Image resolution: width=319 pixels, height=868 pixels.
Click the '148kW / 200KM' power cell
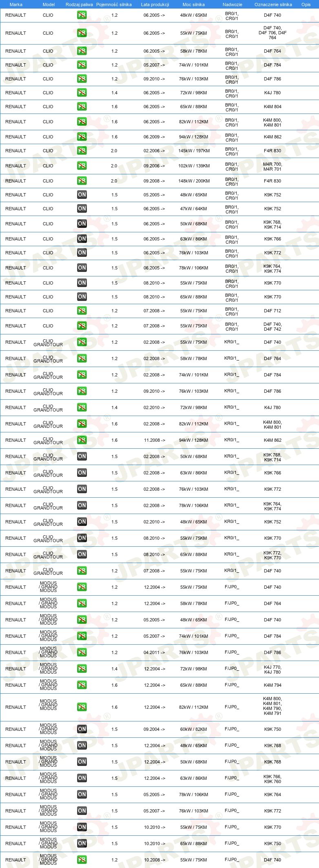point(194,181)
